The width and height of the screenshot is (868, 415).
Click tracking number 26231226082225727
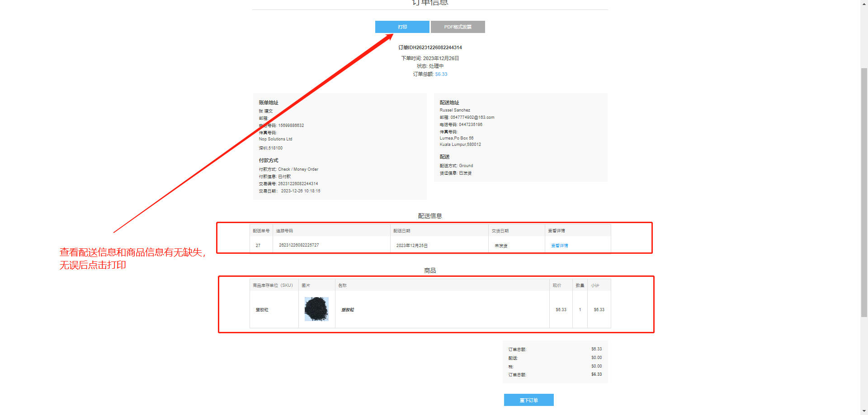point(299,245)
